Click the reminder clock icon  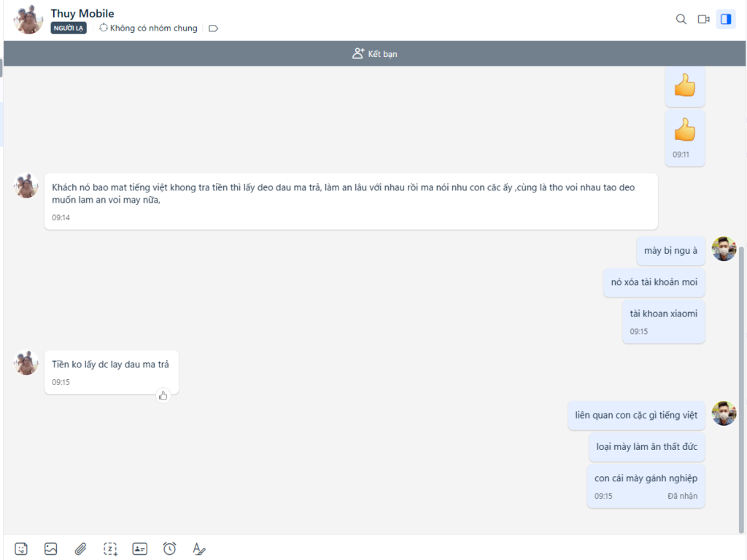tap(169, 548)
